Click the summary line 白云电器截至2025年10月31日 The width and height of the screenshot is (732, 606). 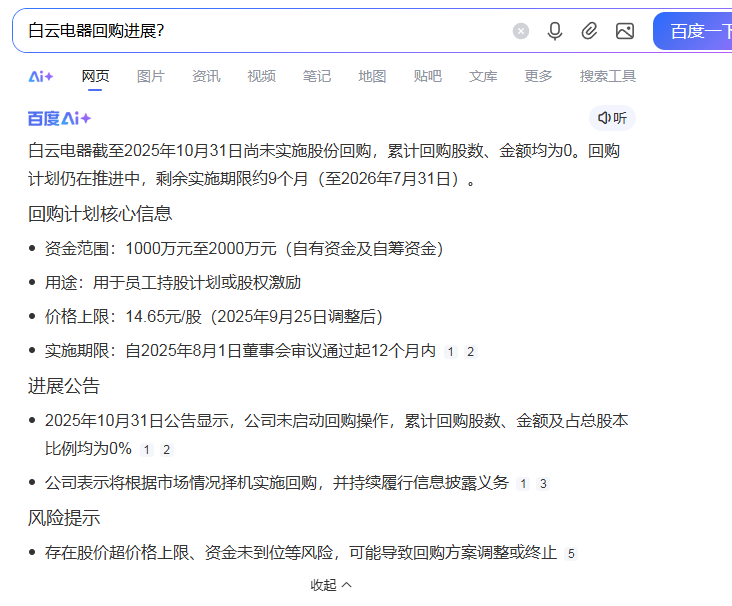[324, 151]
